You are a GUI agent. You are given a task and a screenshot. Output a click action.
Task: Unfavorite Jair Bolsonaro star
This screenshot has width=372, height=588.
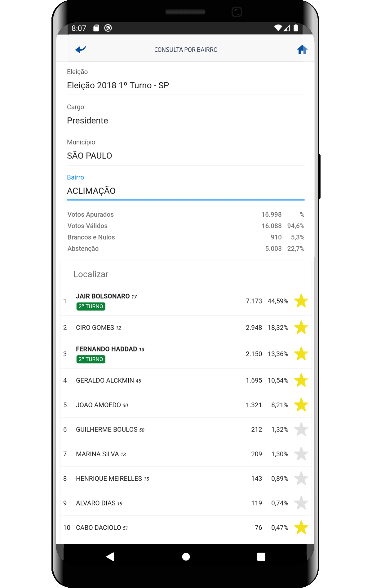(301, 301)
